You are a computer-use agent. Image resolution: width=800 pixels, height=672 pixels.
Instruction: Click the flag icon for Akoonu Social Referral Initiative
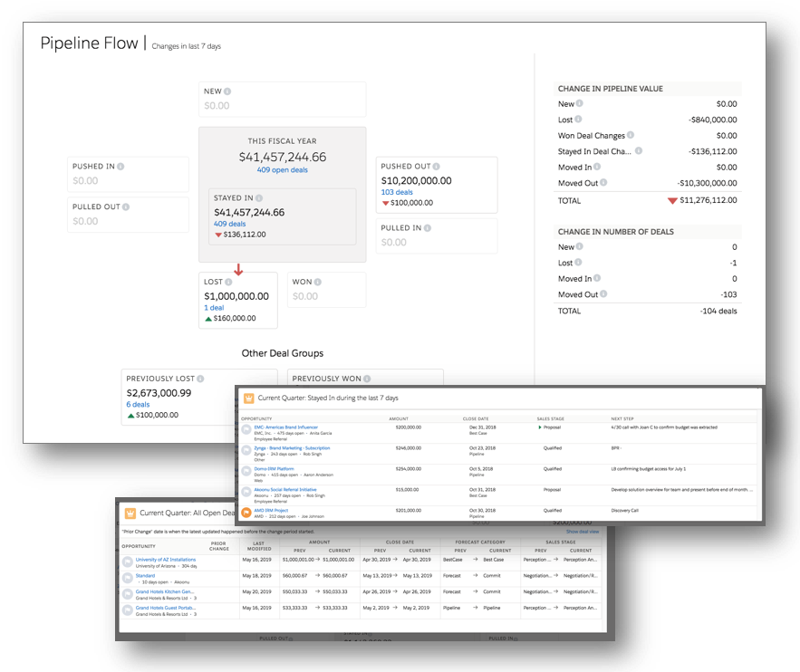point(246,492)
